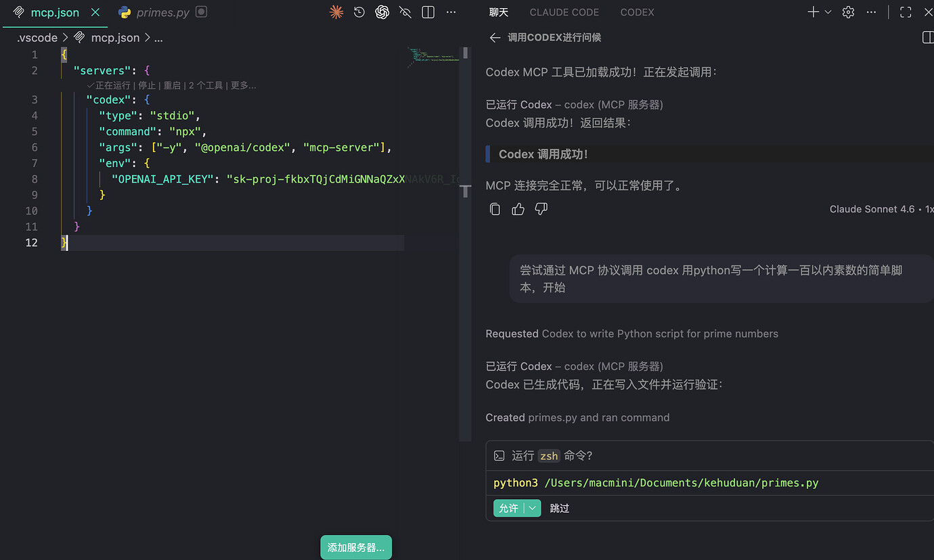Click the "type": "stdio" line
The height and width of the screenshot is (560, 934).
[150, 116]
